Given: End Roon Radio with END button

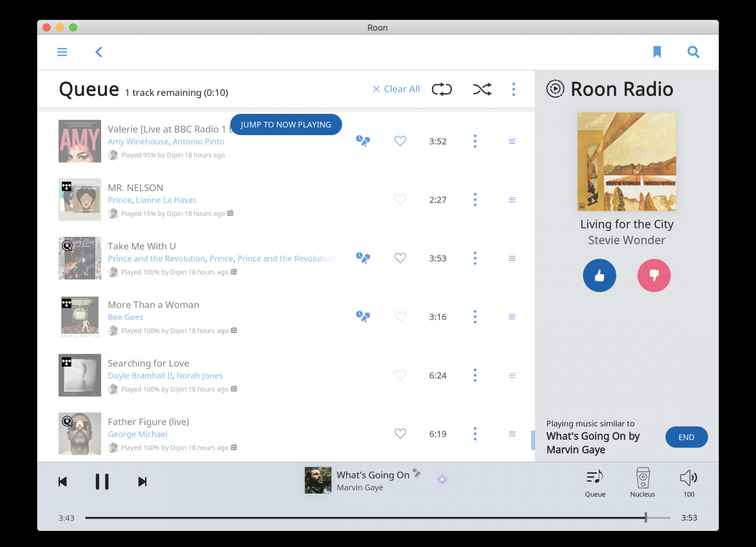Looking at the screenshot, I should coord(686,437).
